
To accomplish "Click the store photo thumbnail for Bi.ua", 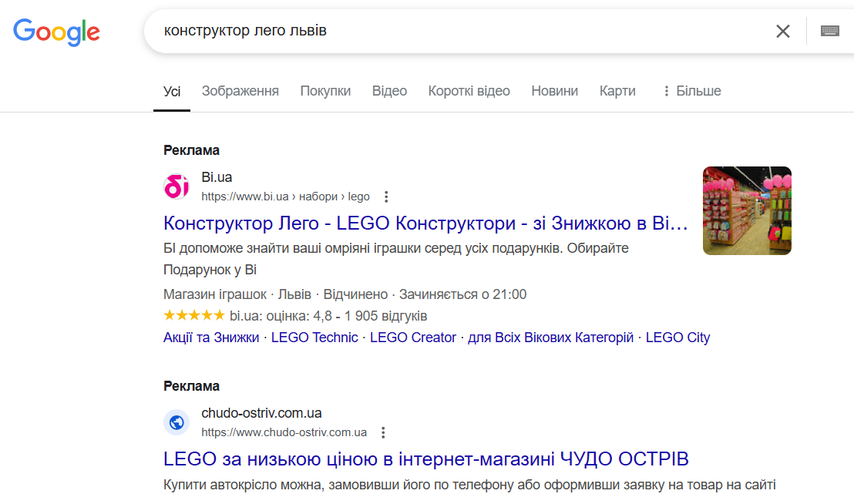I will pyautogui.click(x=746, y=210).
